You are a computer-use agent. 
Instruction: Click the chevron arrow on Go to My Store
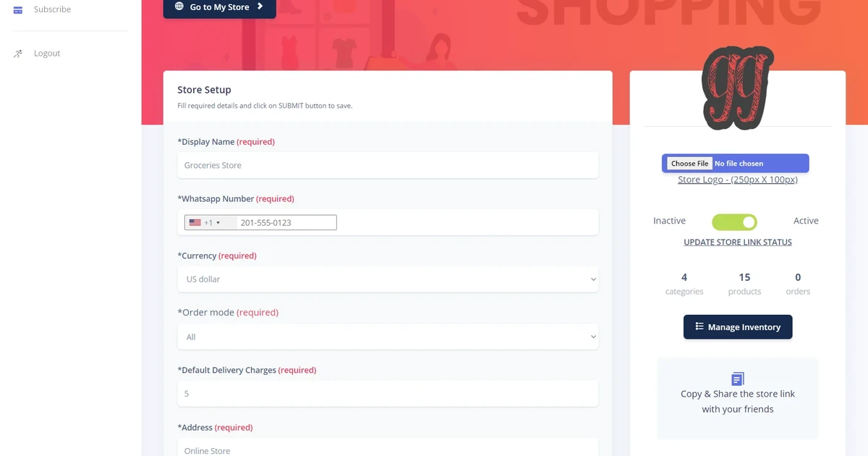coord(260,7)
